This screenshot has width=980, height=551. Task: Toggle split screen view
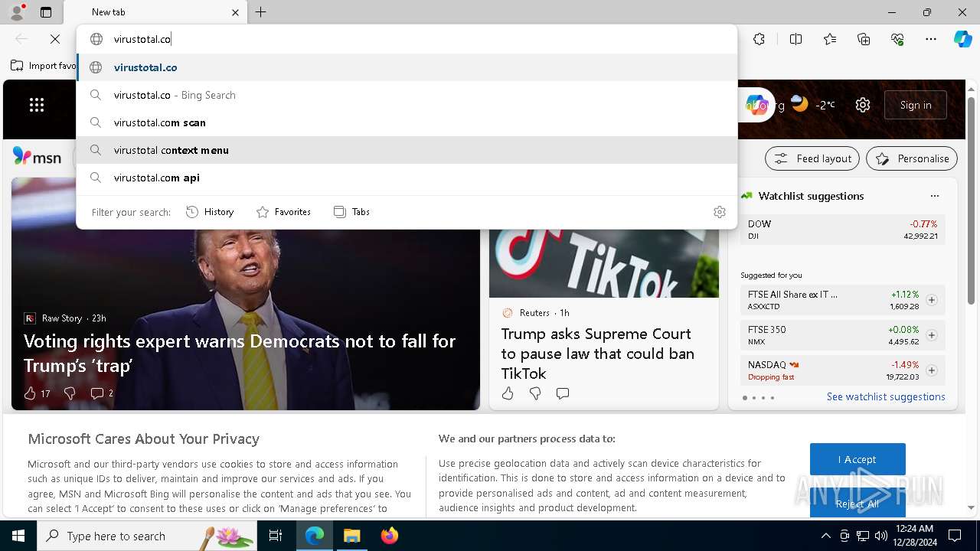pos(795,39)
